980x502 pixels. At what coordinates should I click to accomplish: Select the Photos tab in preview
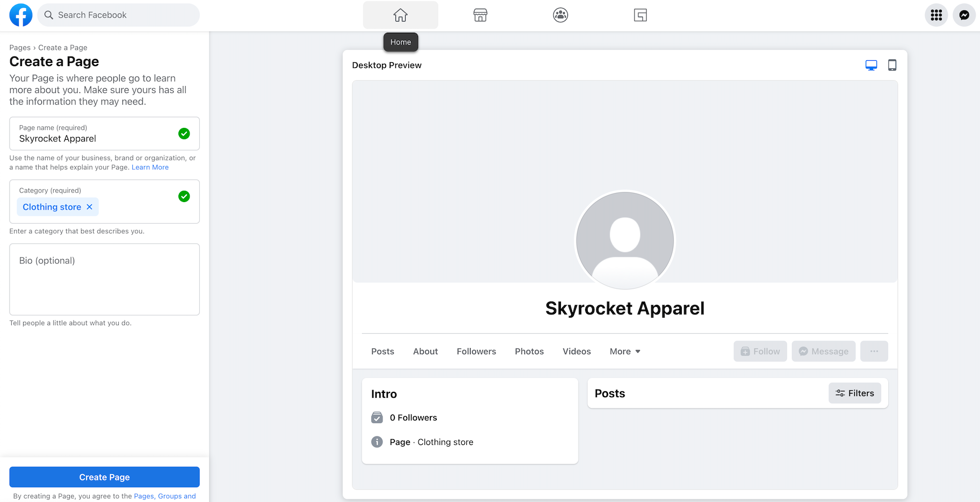(x=529, y=352)
